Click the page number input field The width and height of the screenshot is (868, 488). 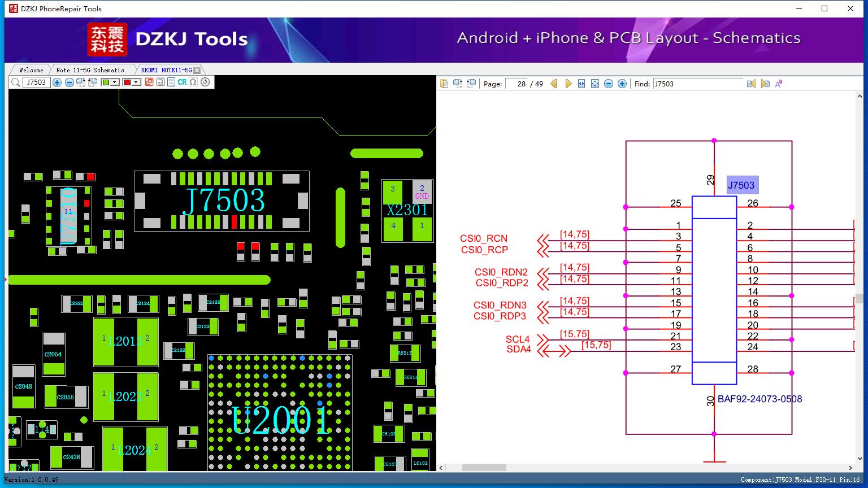517,84
